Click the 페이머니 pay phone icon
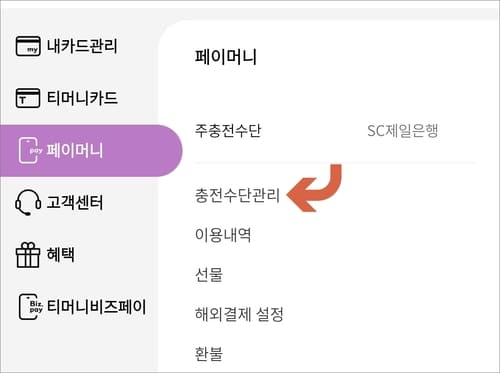The width and height of the screenshot is (500, 373). 30,151
